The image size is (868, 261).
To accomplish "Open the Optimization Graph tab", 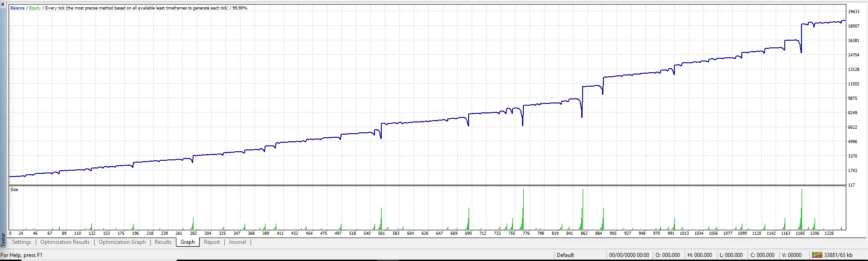I will tap(122, 242).
